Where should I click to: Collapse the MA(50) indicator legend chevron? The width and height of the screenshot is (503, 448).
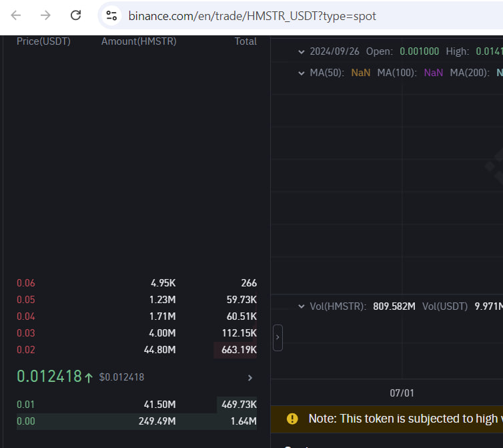pyautogui.click(x=302, y=73)
